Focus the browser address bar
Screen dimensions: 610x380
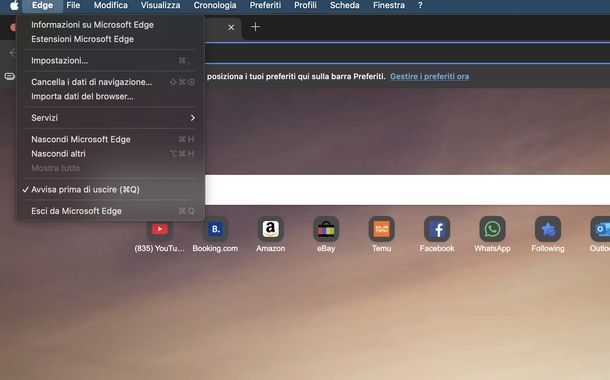[407, 53]
